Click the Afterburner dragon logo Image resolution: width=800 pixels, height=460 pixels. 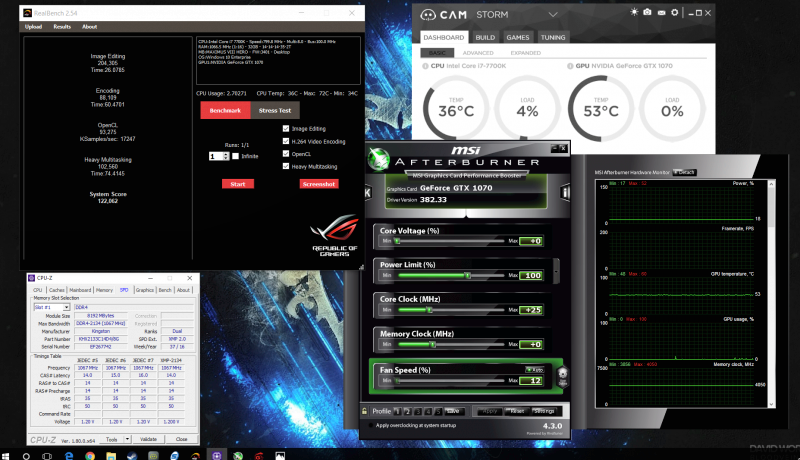[x=379, y=159]
